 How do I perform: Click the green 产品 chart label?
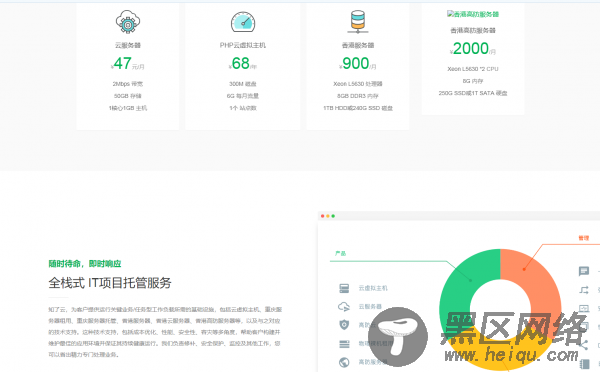click(x=341, y=253)
